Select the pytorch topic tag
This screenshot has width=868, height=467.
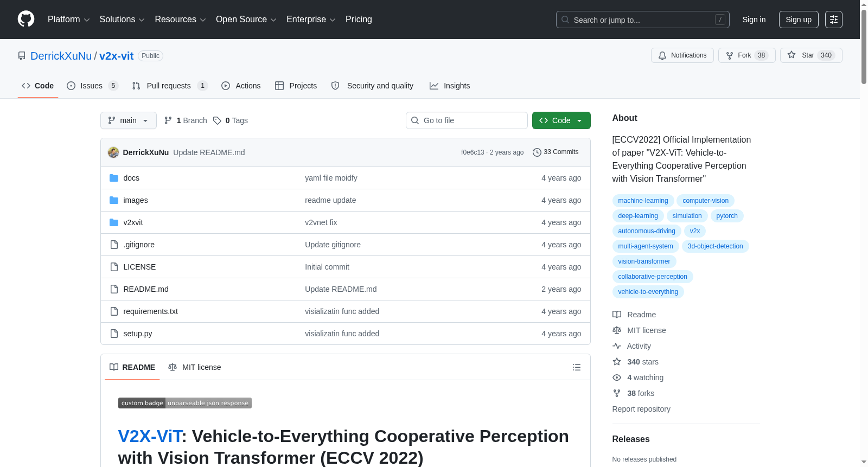pos(727,216)
